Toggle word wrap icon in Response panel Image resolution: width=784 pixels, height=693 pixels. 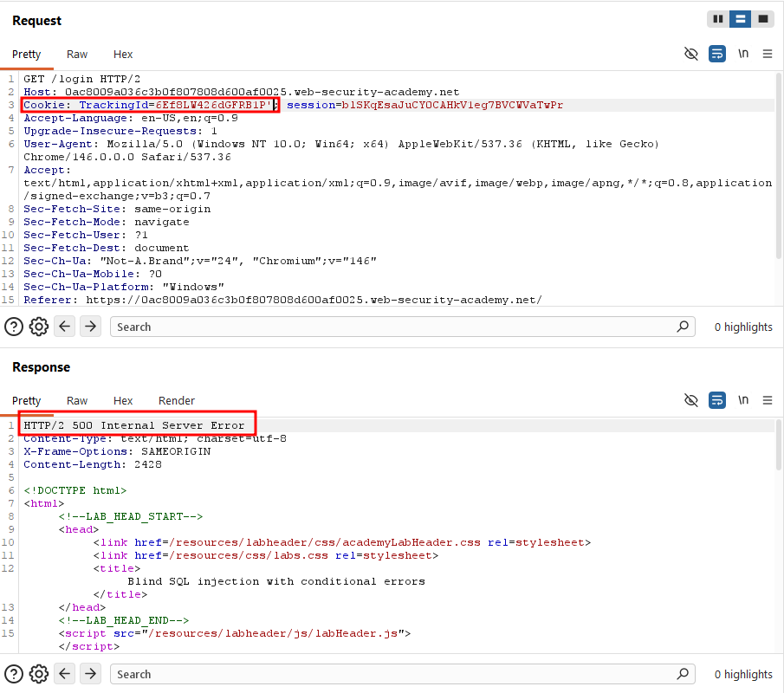point(717,400)
